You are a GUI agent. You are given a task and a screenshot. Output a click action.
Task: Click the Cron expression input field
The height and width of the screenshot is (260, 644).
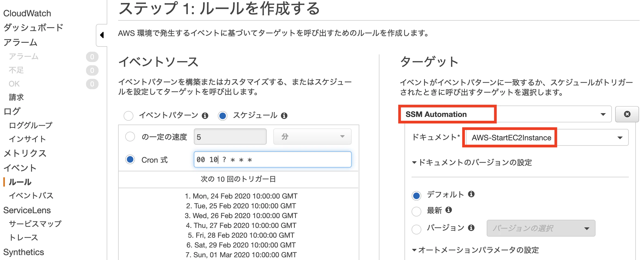pyautogui.click(x=272, y=159)
